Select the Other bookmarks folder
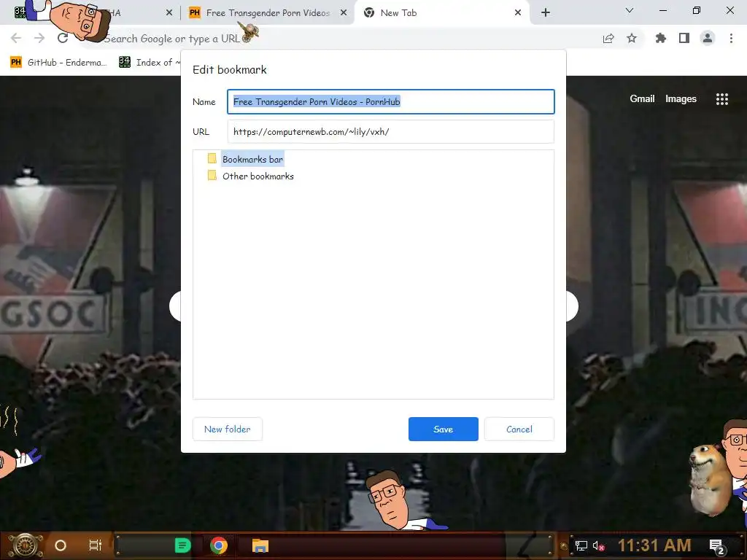Viewport: 747px width, 560px height. pos(258,176)
